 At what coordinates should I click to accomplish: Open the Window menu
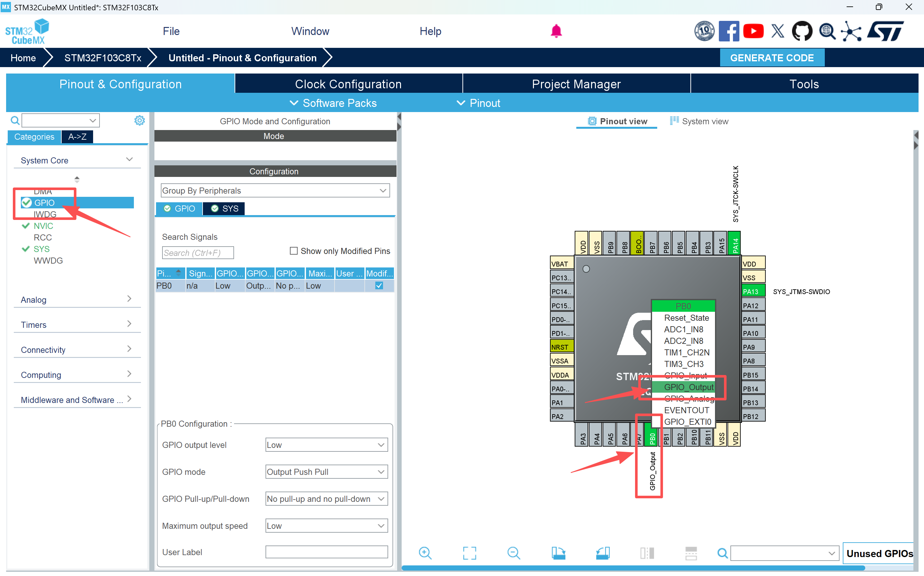pyautogui.click(x=310, y=31)
